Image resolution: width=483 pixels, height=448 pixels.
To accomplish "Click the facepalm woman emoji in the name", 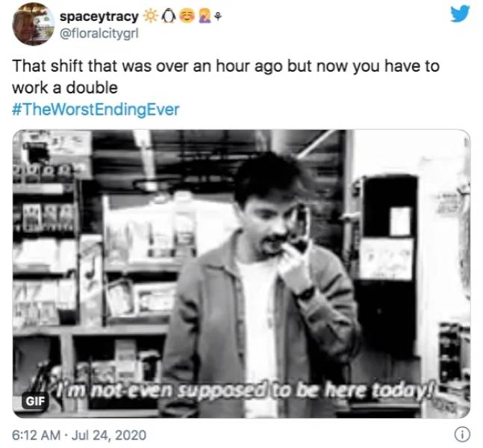I will (204, 17).
